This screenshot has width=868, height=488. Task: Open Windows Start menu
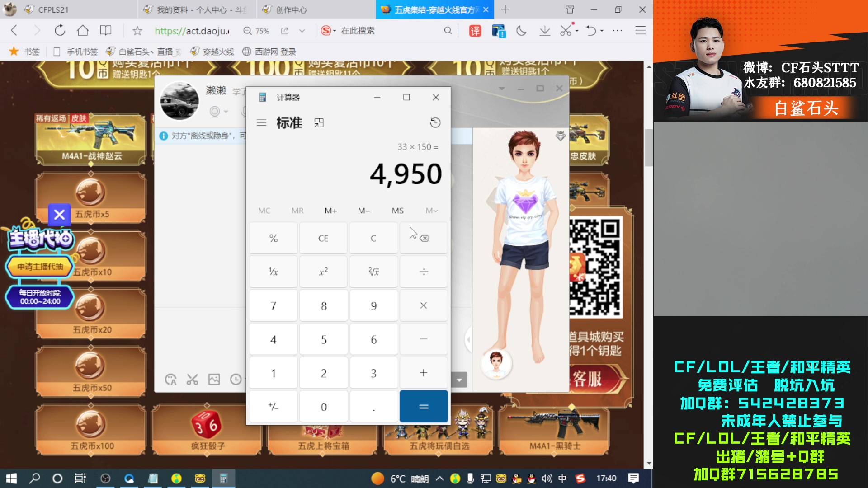[x=11, y=479]
